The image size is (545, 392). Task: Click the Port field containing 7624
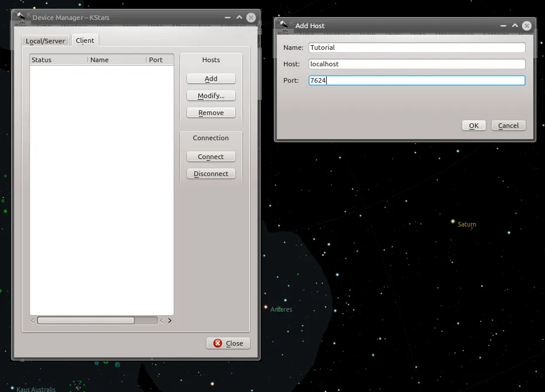click(417, 80)
